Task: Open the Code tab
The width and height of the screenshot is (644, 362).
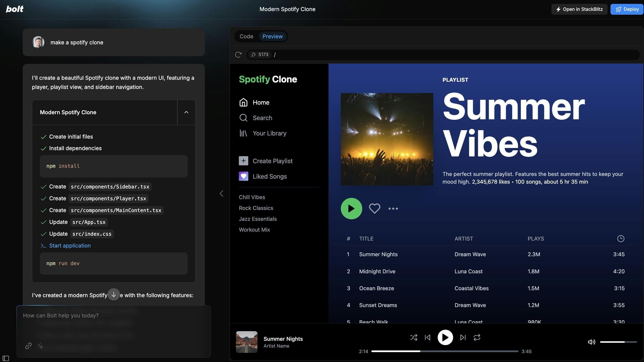Action: tap(246, 36)
